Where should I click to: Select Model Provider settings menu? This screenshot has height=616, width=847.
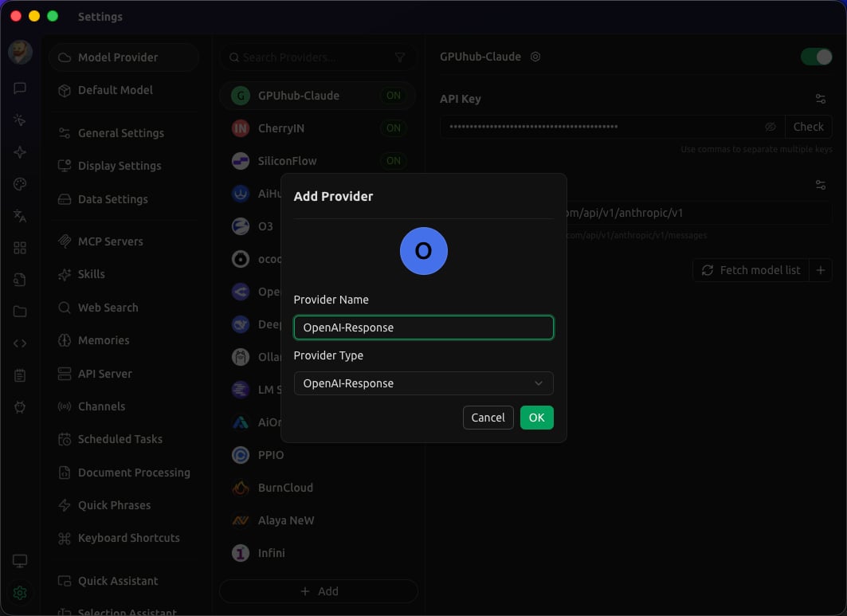tap(124, 57)
